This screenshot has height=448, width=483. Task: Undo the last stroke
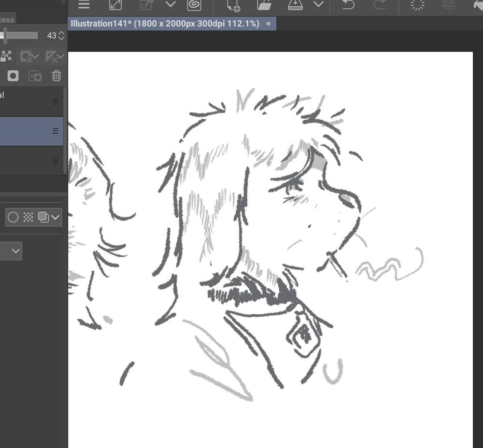click(x=348, y=4)
